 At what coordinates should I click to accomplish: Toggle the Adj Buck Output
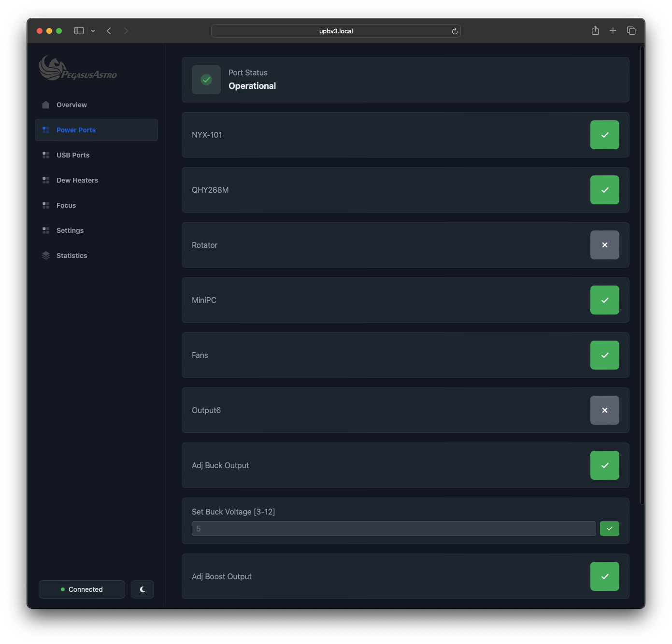pyautogui.click(x=604, y=465)
